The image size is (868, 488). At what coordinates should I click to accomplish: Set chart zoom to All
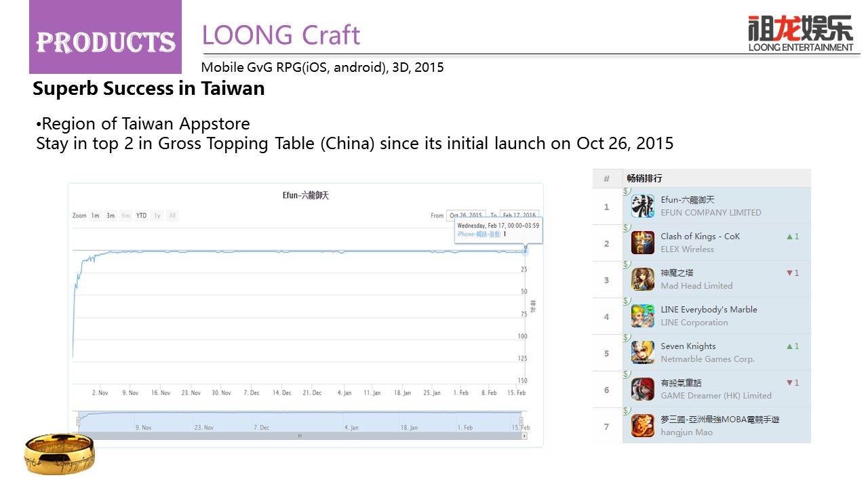(172, 216)
